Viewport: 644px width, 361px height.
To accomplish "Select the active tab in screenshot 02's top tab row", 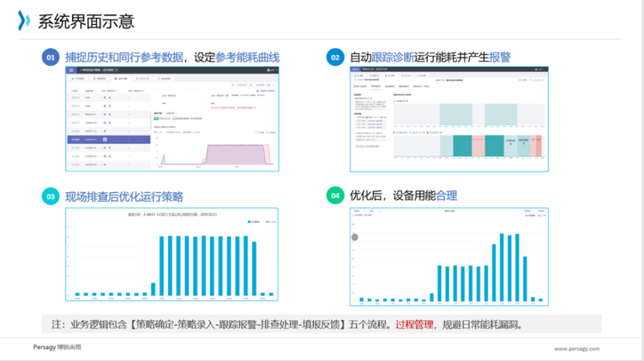I will [390, 75].
